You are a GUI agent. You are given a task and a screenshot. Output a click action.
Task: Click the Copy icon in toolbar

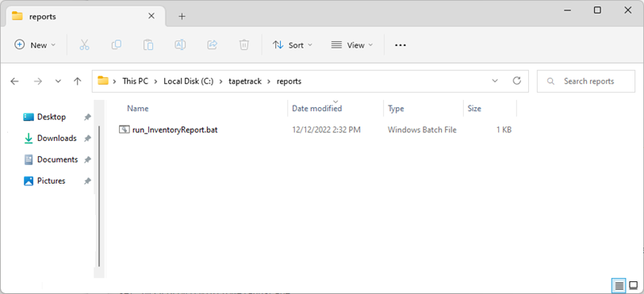pyautogui.click(x=116, y=45)
